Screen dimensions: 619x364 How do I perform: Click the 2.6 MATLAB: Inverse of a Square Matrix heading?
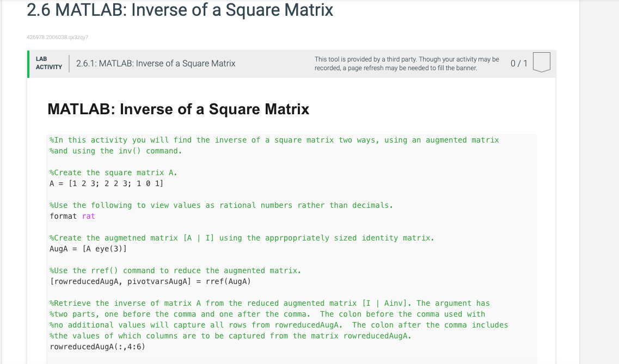[180, 10]
